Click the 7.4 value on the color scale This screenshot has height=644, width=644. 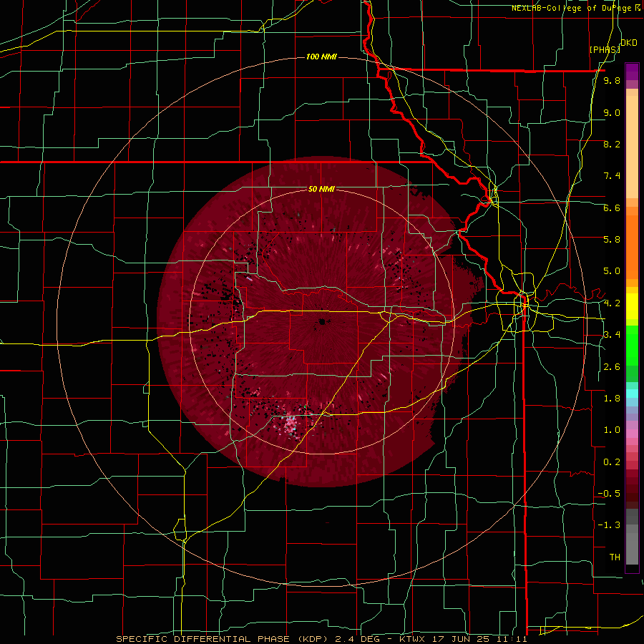click(x=612, y=176)
